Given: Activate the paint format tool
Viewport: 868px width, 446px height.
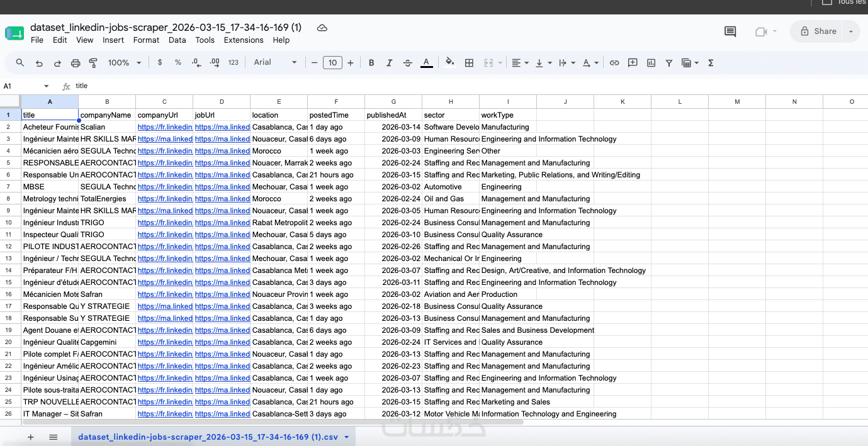Looking at the screenshot, I should (x=93, y=63).
